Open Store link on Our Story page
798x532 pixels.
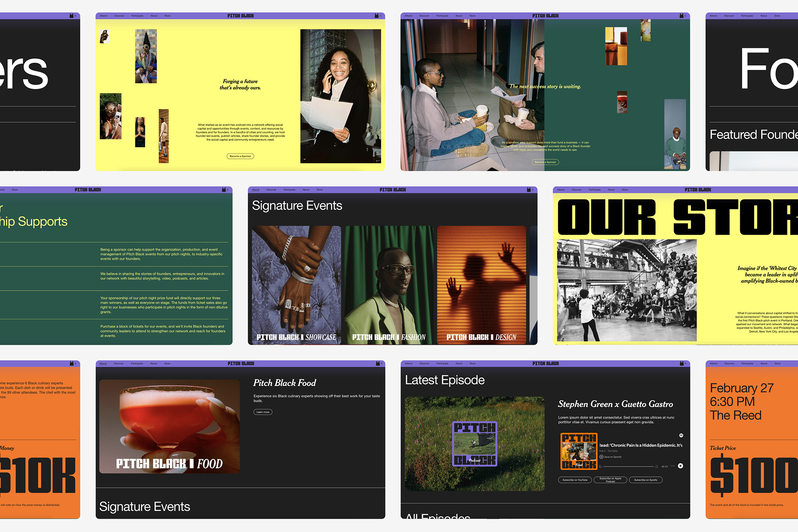pyautogui.click(x=624, y=190)
